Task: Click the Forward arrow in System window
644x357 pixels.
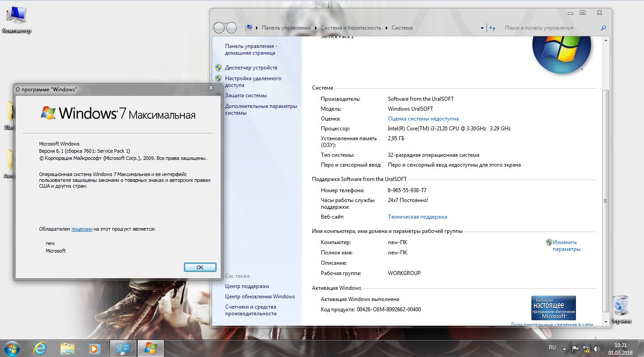Action: (x=231, y=28)
